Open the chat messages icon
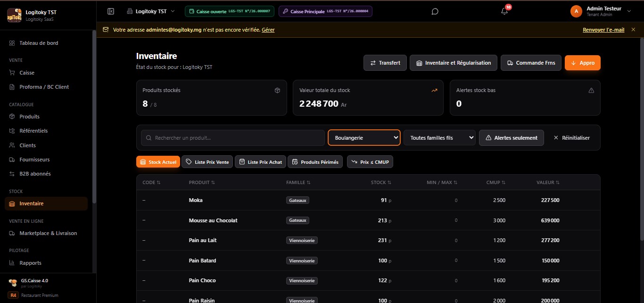644x303 pixels. click(x=435, y=11)
